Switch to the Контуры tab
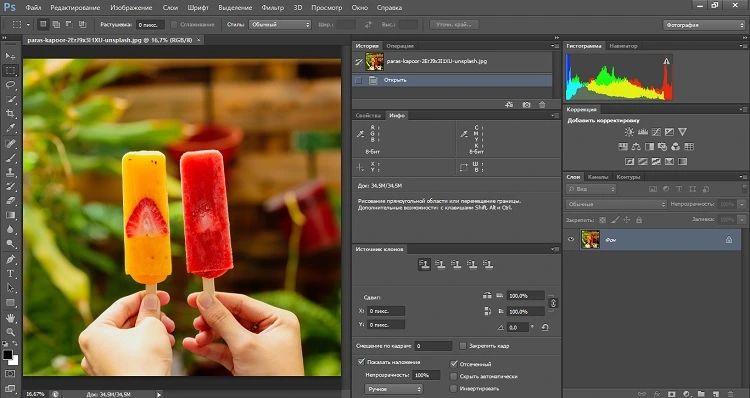The width and height of the screenshot is (750, 398). (628, 177)
